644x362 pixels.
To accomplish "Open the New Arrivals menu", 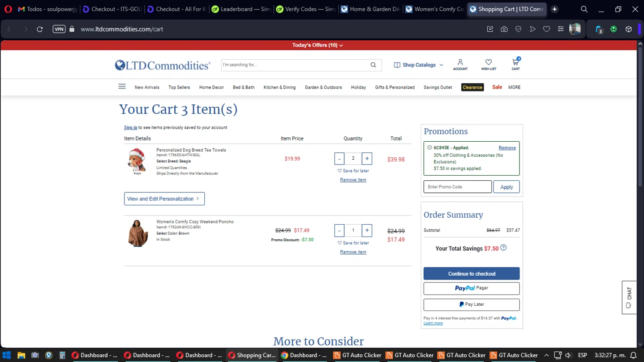I will pyautogui.click(x=147, y=87).
